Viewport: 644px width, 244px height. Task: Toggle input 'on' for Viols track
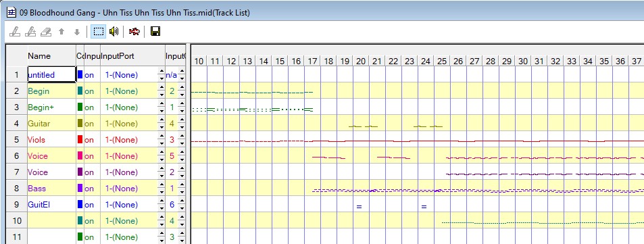click(x=89, y=140)
